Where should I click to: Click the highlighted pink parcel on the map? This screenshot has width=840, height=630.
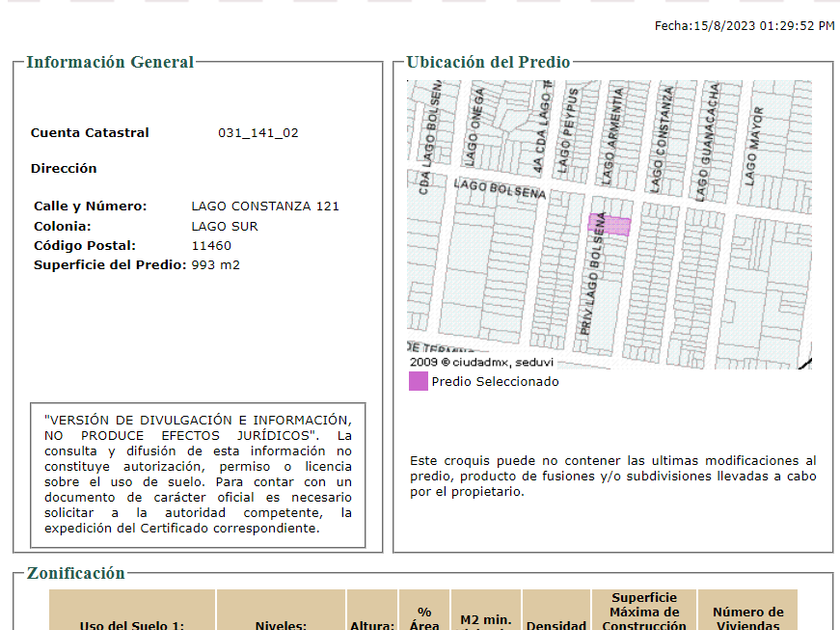pos(616,226)
